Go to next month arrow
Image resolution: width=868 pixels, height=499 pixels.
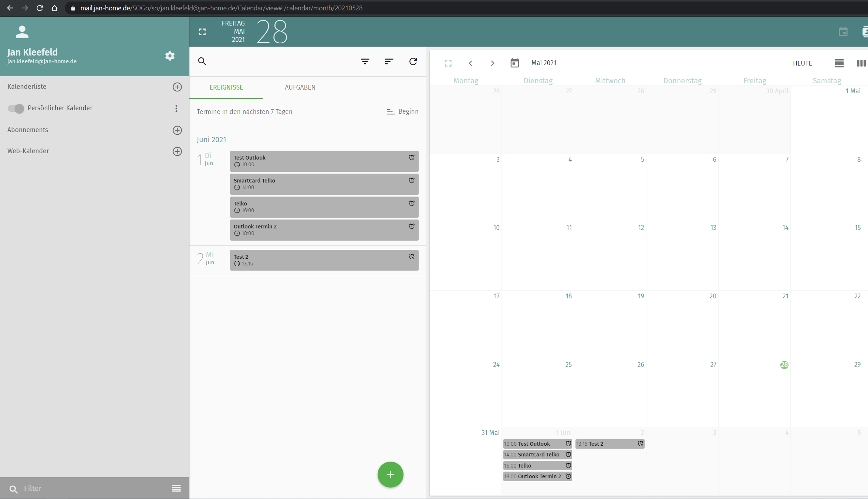492,63
